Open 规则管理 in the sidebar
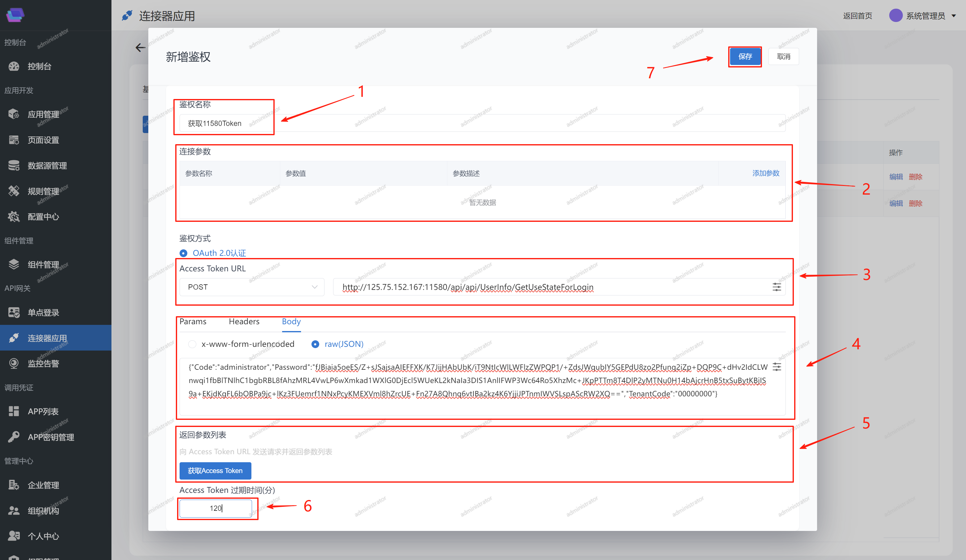Screen dimensions: 966x560 point(43,191)
